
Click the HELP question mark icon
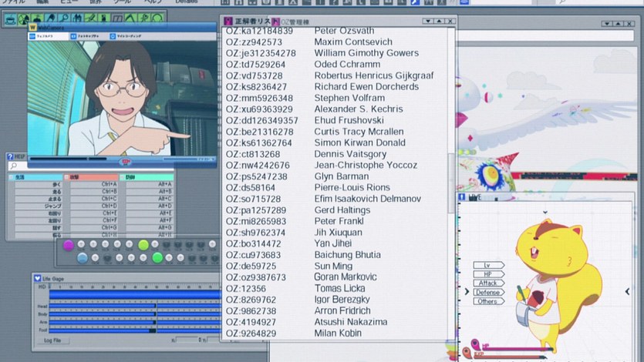[x=8, y=156]
